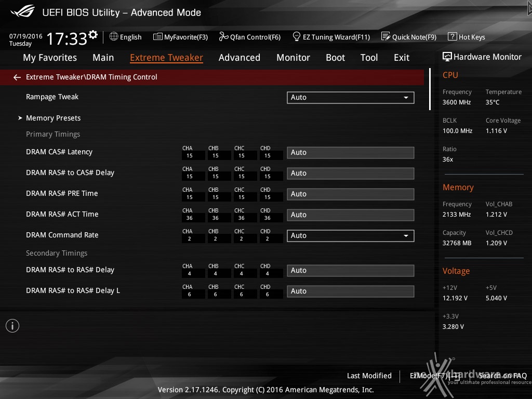Select the Rampage Tweak label
The width and height of the screenshot is (532, 399).
click(x=52, y=97)
